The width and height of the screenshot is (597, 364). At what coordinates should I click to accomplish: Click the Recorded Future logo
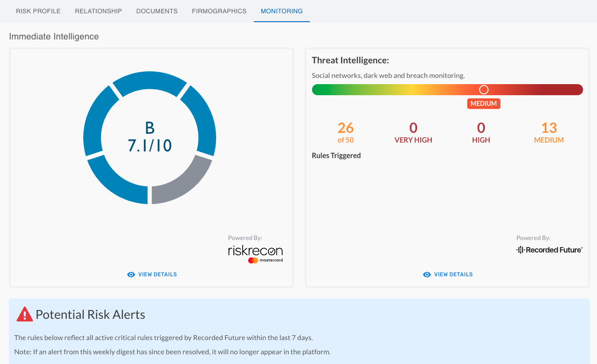[x=549, y=249]
